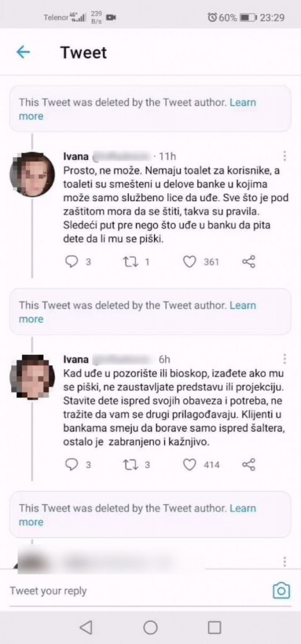Image resolution: width=301 pixels, height=644 pixels.
Task: Like the tweet with 414 likes
Action: pos(189,464)
